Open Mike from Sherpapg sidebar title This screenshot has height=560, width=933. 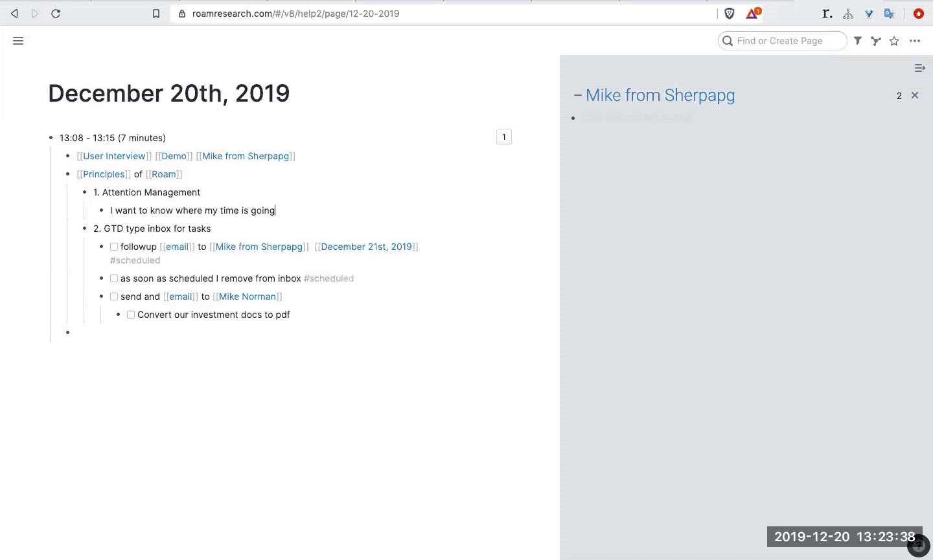pyautogui.click(x=660, y=95)
